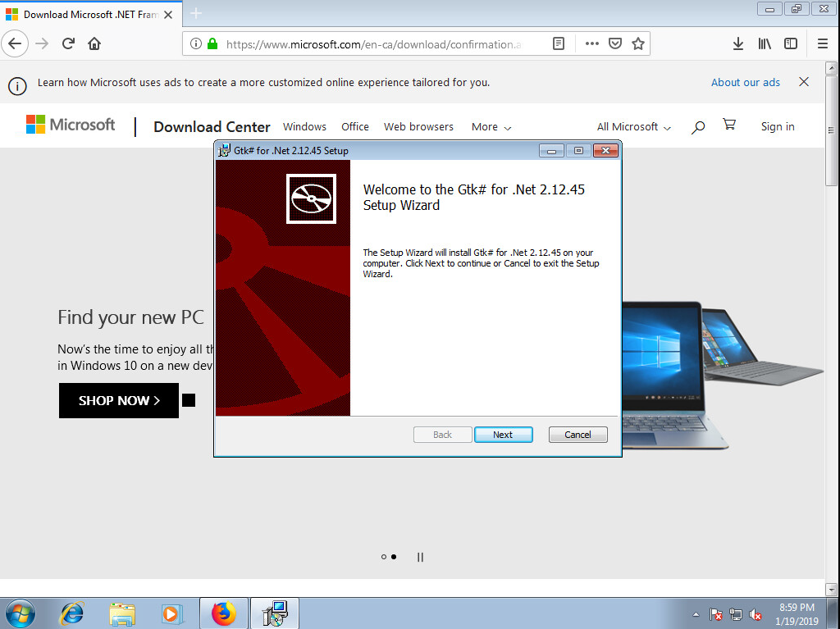Open Web browsers menu item

click(418, 127)
